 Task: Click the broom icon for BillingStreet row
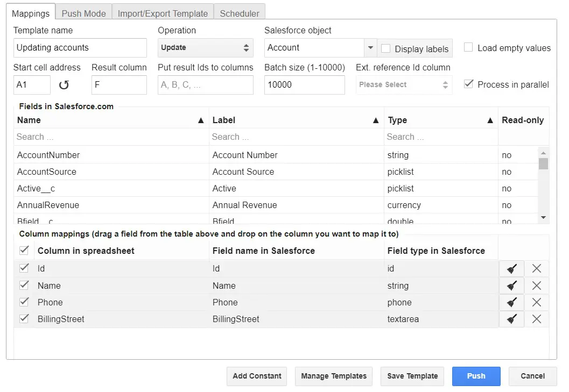pos(511,319)
